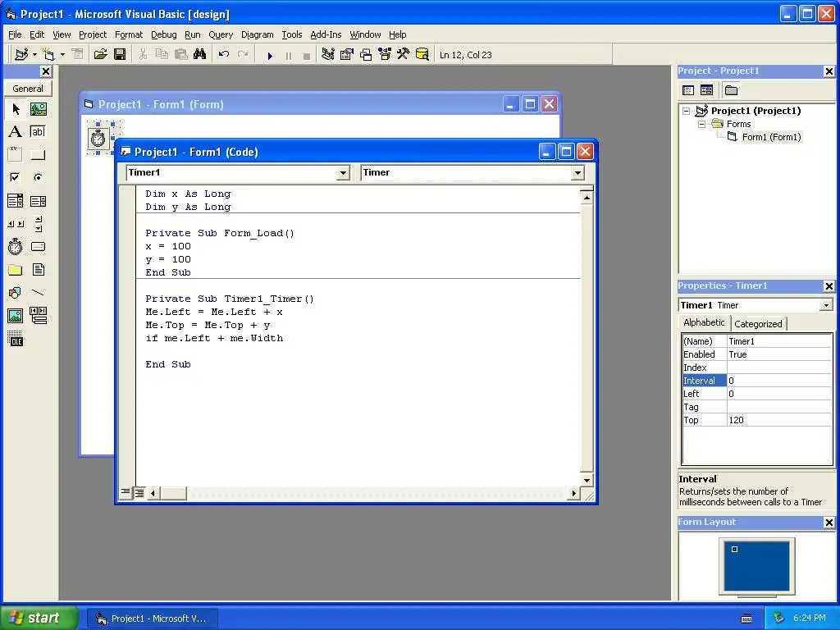Screen dimensions: 840x630
Task: Open the Properties Window toolbar icon
Action: tap(347, 54)
